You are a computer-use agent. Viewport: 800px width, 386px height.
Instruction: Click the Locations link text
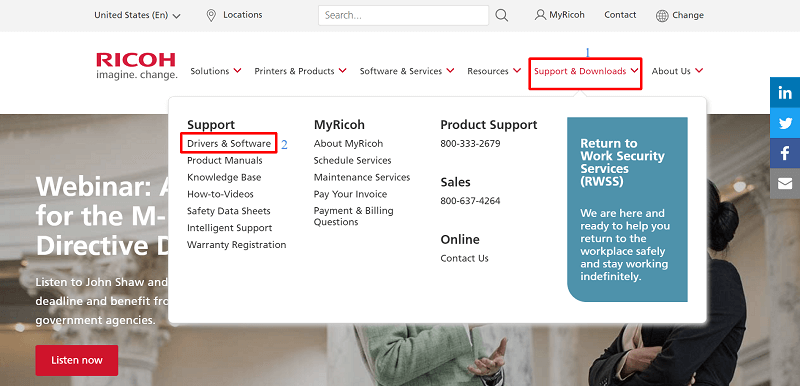tap(242, 15)
